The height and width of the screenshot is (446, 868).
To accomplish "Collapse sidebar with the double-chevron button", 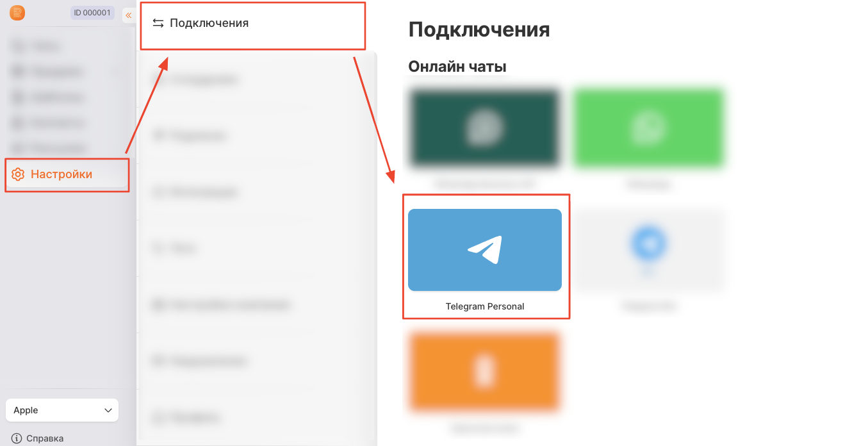I will pyautogui.click(x=128, y=15).
